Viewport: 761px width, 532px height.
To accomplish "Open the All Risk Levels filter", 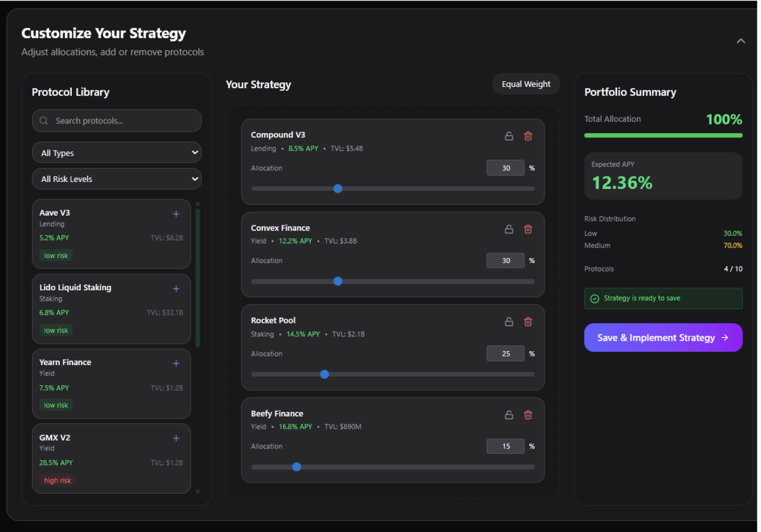I will [117, 179].
